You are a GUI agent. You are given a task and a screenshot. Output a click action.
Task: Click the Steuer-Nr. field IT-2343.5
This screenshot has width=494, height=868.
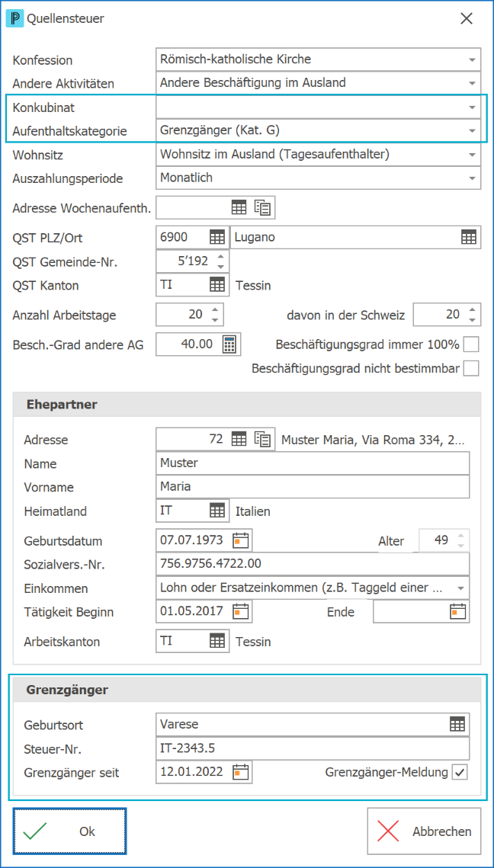tap(313, 748)
